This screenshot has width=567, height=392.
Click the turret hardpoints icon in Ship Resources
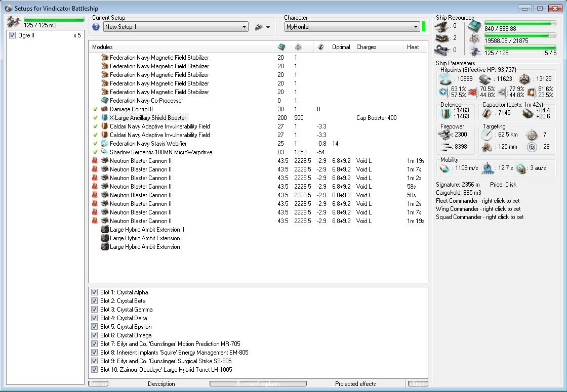[442, 26]
